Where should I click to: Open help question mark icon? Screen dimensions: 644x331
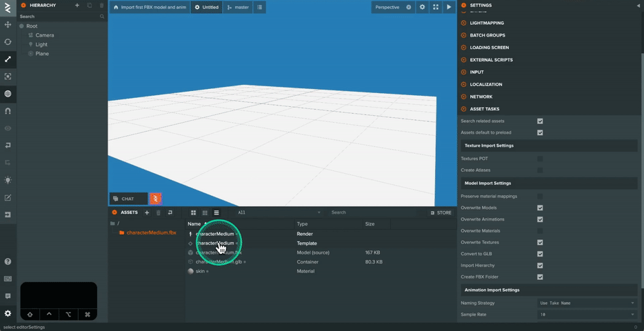8,261
